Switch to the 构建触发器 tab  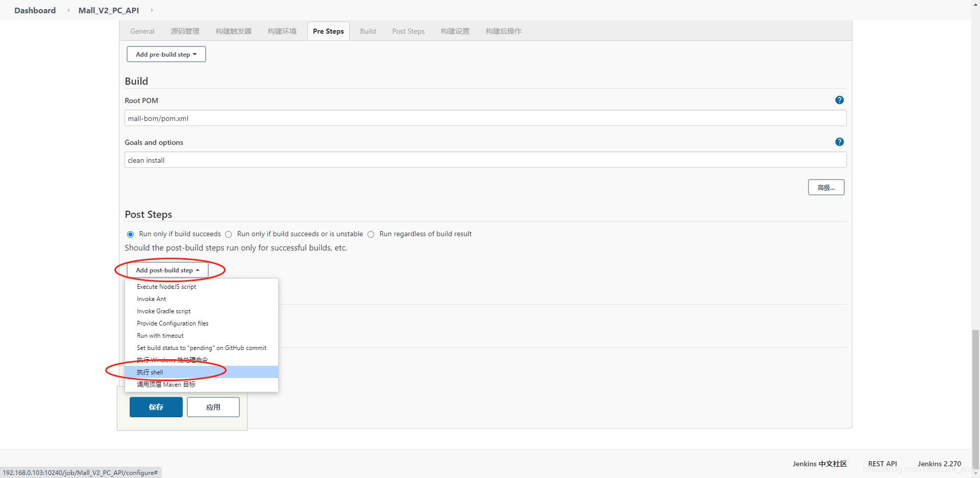[234, 31]
